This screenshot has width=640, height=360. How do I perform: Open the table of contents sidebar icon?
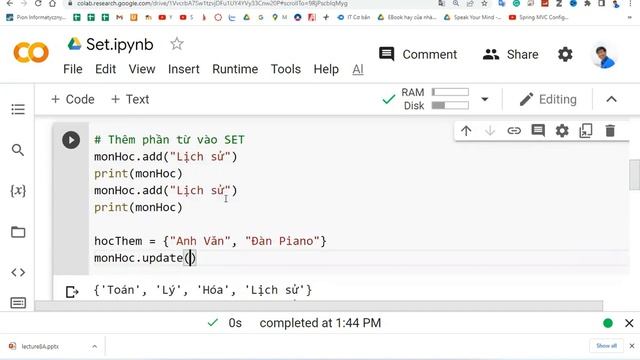click(x=18, y=109)
